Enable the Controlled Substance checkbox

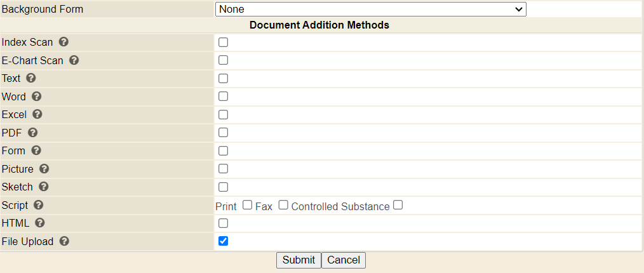click(398, 205)
